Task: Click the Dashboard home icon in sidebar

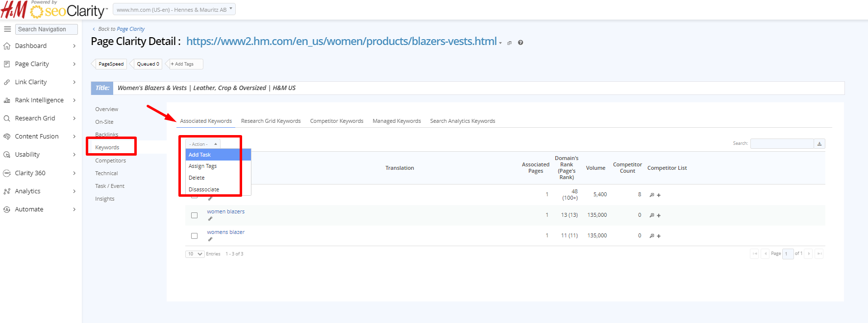Action: [7, 46]
